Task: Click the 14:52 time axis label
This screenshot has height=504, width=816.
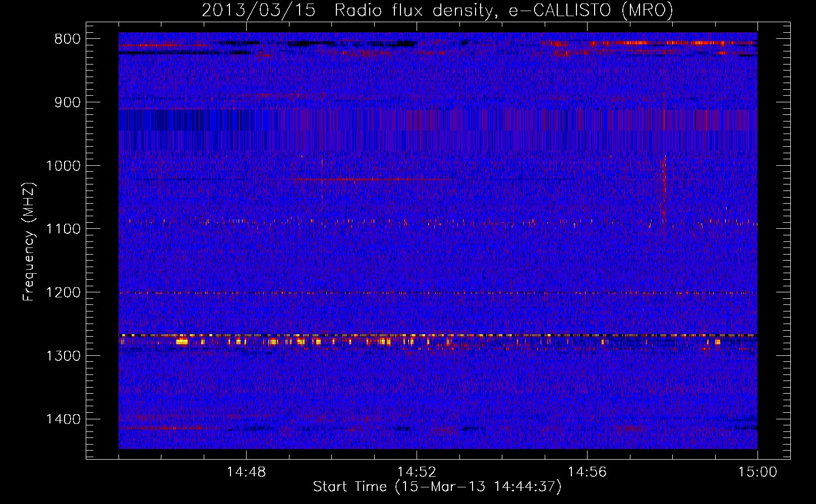Action: (x=417, y=472)
